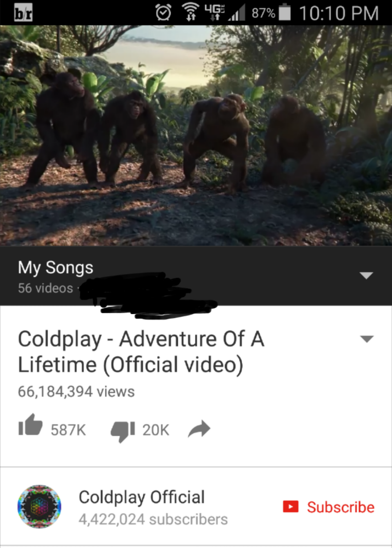Tap the share arrow icon
This screenshot has height=548, width=392.
pos(199,429)
